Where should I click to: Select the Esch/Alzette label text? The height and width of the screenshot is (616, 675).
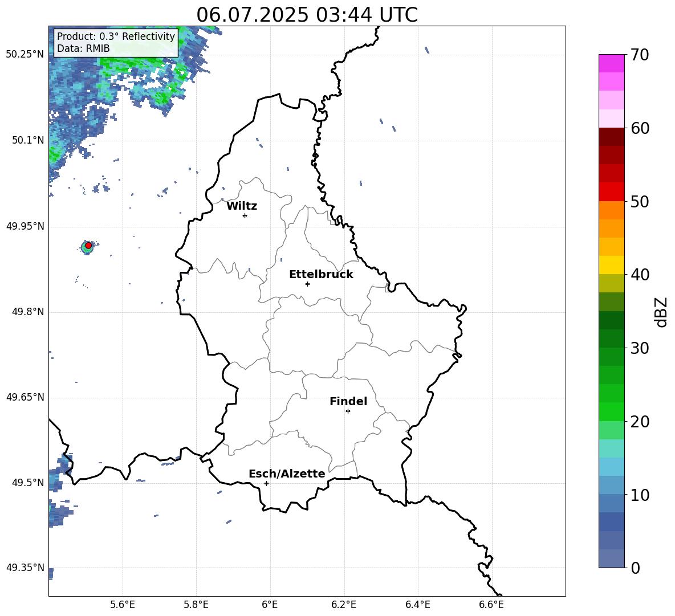(287, 474)
